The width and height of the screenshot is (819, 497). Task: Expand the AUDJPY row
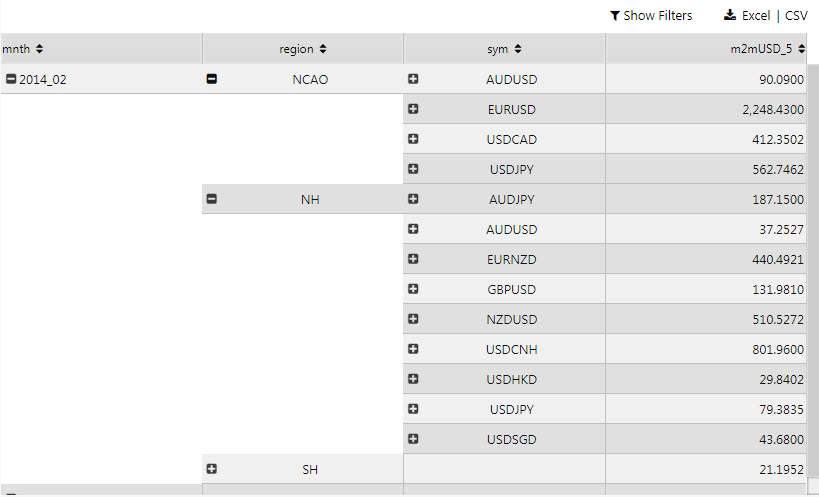[413, 199]
